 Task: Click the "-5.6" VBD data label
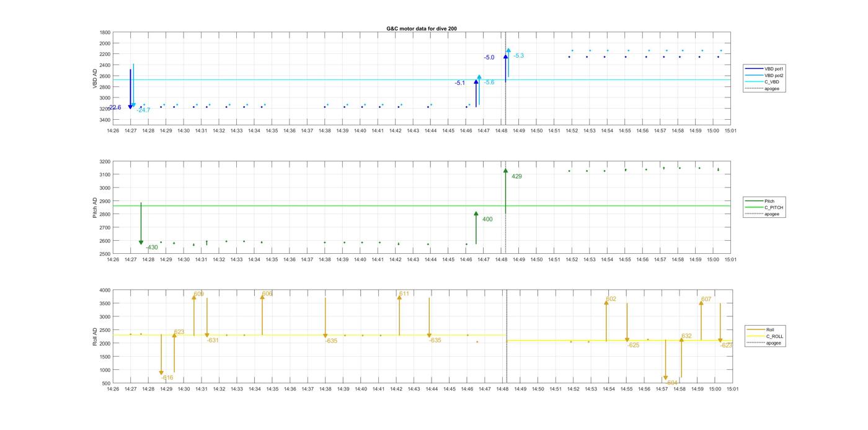(489, 83)
